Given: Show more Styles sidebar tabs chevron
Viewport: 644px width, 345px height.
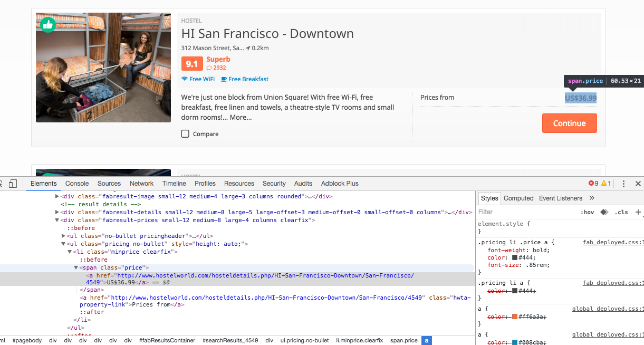Looking at the screenshot, I should [x=592, y=198].
